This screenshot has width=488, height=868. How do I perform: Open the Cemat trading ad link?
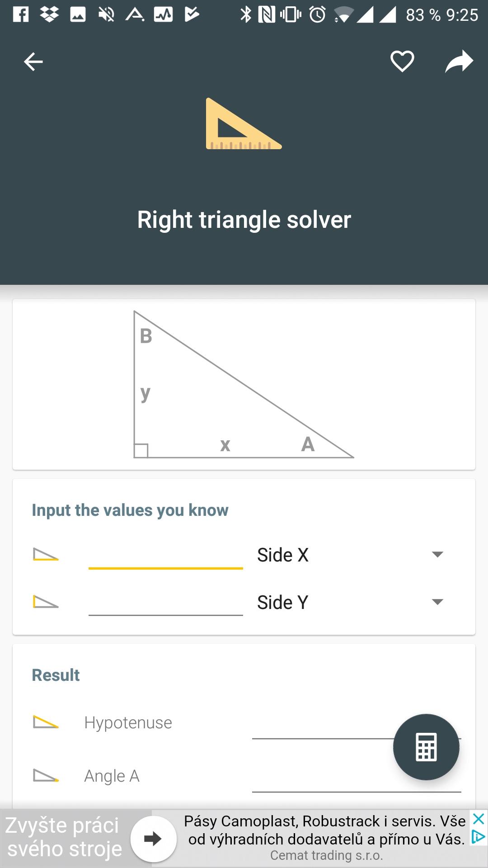[326, 855]
